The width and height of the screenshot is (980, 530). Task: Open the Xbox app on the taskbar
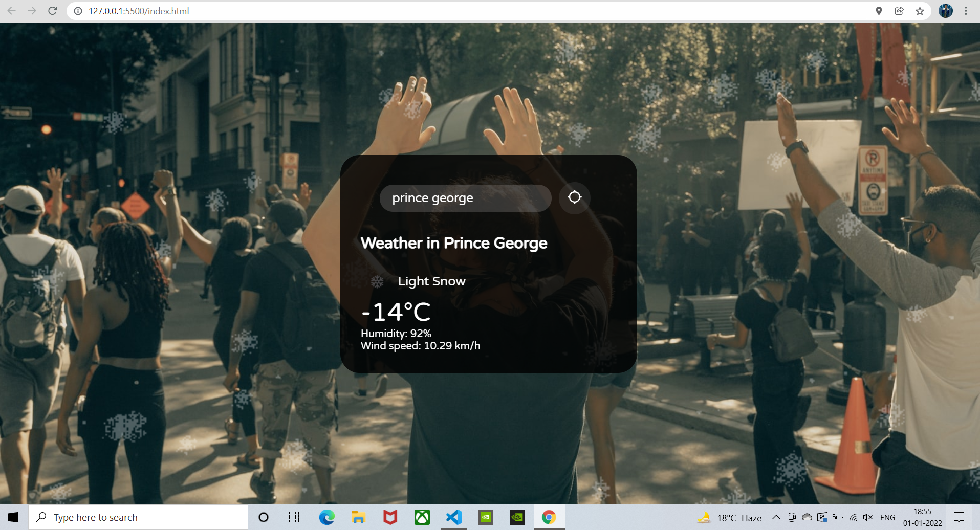422,517
